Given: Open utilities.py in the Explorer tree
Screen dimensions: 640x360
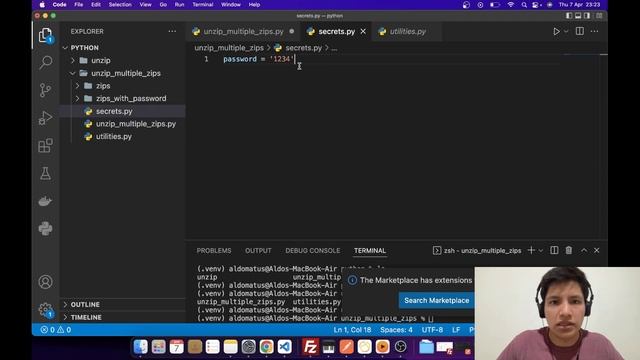Looking at the screenshot, I should (x=114, y=136).
